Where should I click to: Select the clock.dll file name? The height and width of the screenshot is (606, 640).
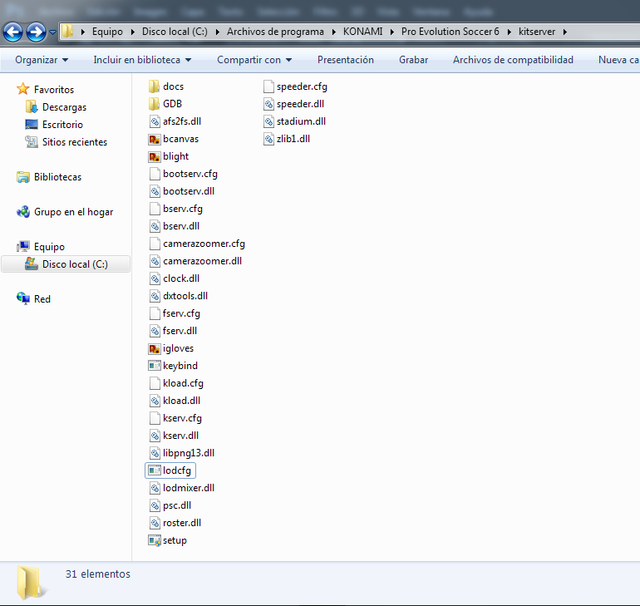coord(181,279)
